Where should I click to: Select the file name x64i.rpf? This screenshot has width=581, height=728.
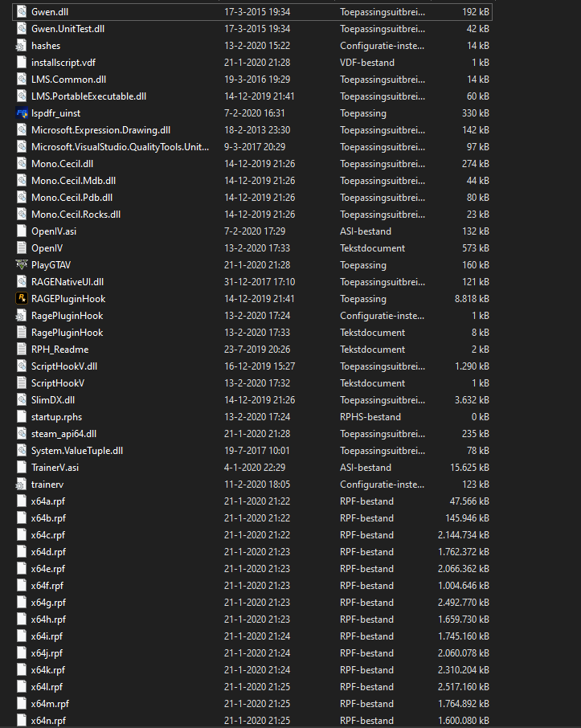tap(47, 636)
